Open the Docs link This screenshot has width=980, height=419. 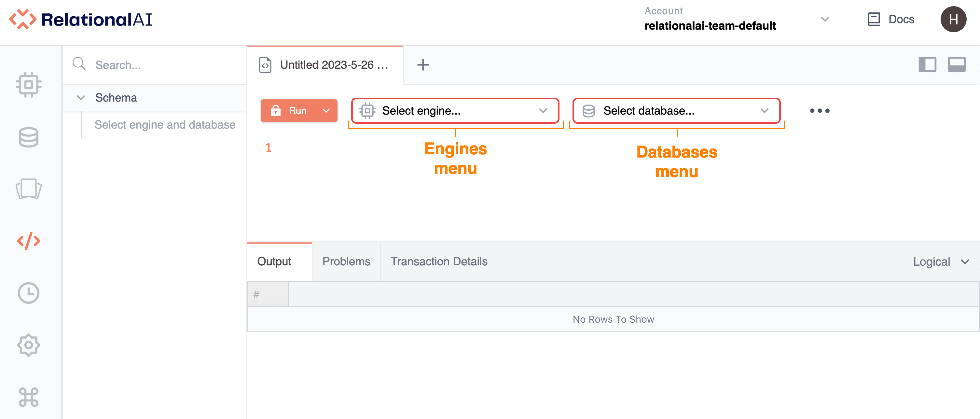(x=890, y=20)
